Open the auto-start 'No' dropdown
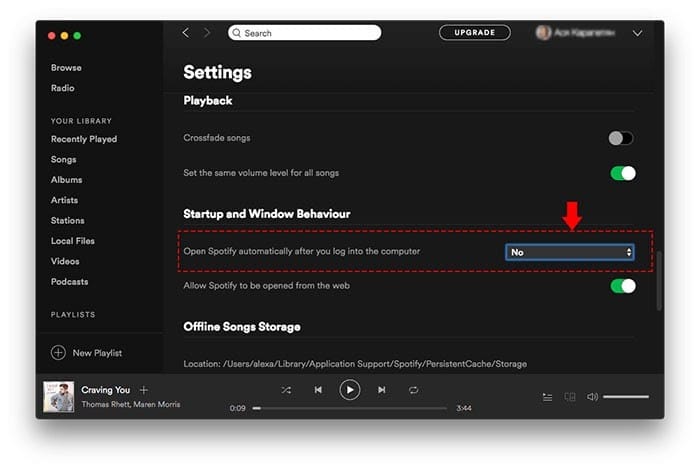The width and height of the screenshot is (700, 470). click(x=570, y=252)
